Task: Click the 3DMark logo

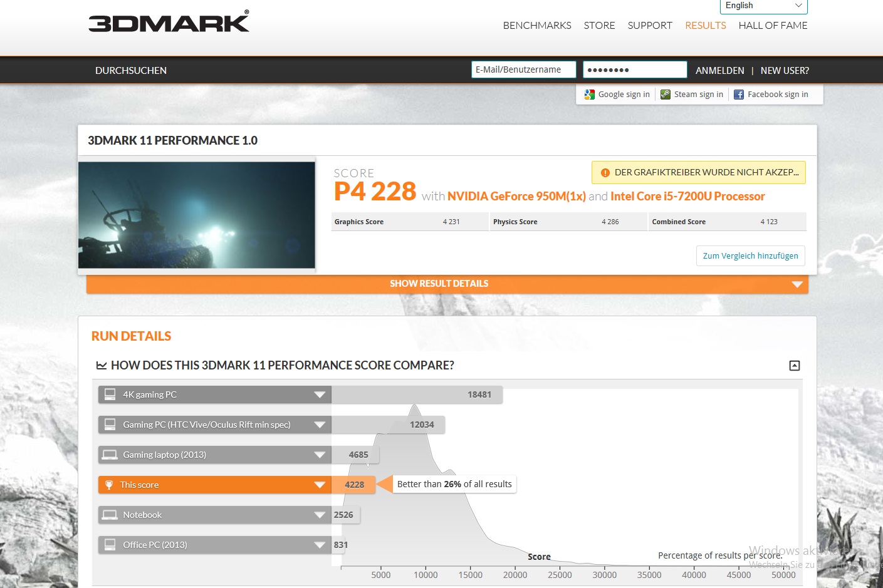Action: pos(169,21)
